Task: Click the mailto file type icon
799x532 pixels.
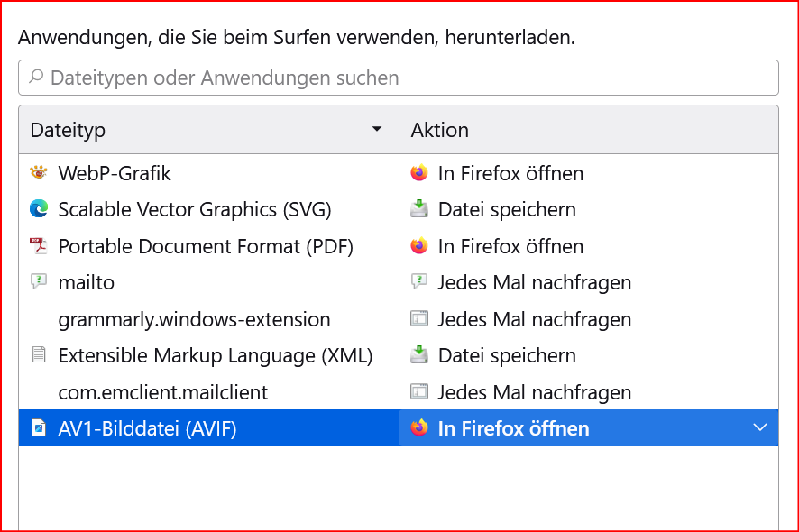Action: [39, 282]
